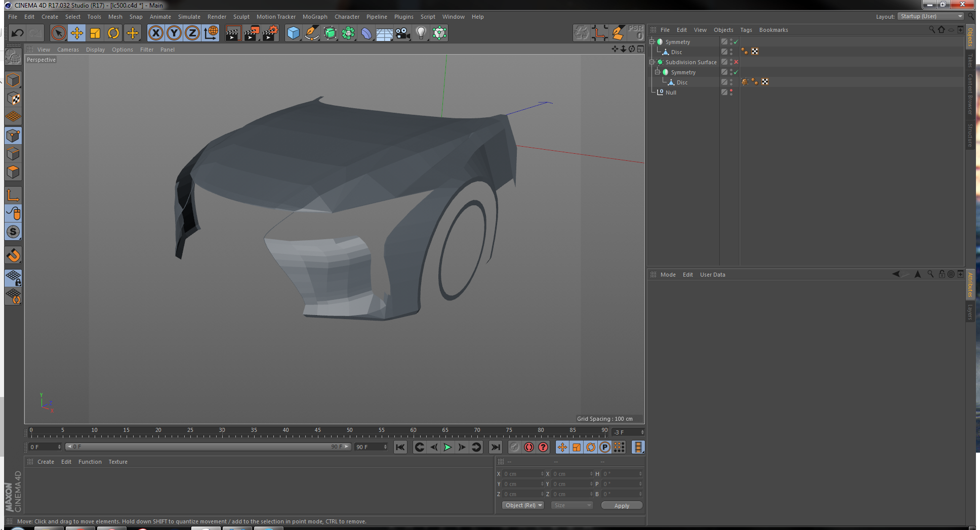Toggle Autokeying button
980x530 pixels.
pos(529,447)
